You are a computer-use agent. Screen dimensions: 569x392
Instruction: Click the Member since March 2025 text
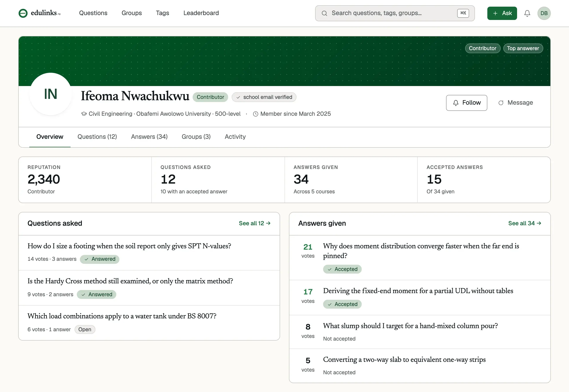[x=295, y=114]
